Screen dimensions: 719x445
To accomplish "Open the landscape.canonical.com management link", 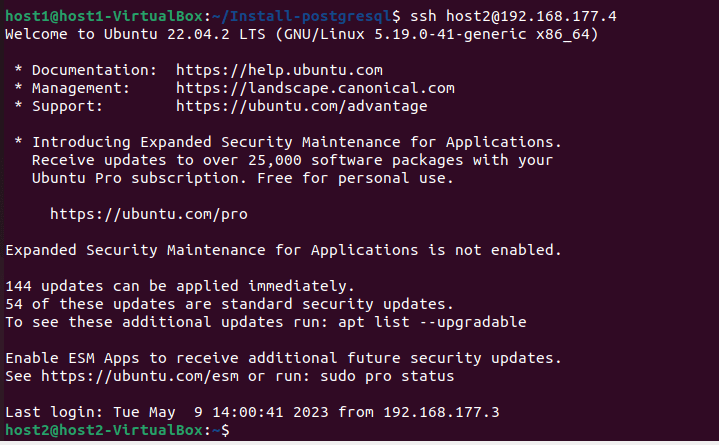I will point(315,88).
